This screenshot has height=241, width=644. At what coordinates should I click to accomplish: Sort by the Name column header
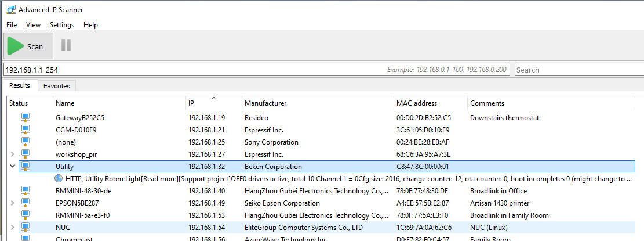click(x=119, y=103)
